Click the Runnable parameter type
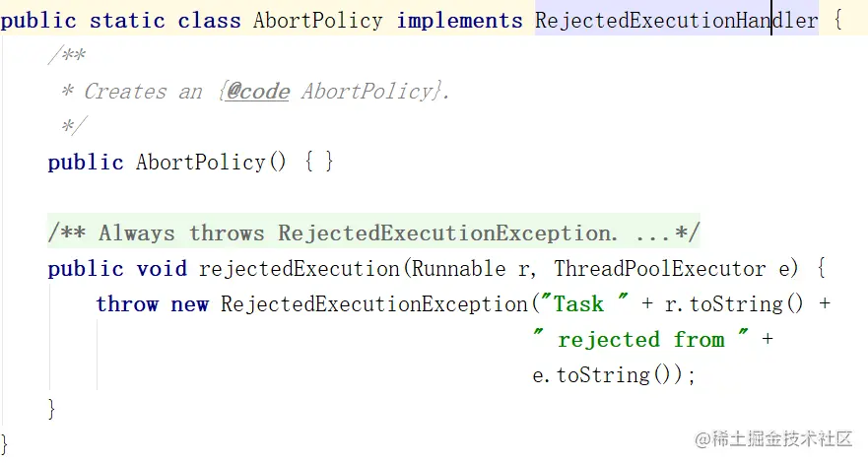868x464 pixels. [x=458, y=269]
